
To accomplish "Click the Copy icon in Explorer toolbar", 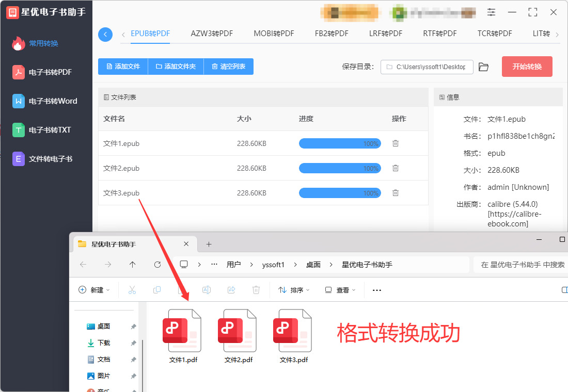I will [x=157, y=290].
